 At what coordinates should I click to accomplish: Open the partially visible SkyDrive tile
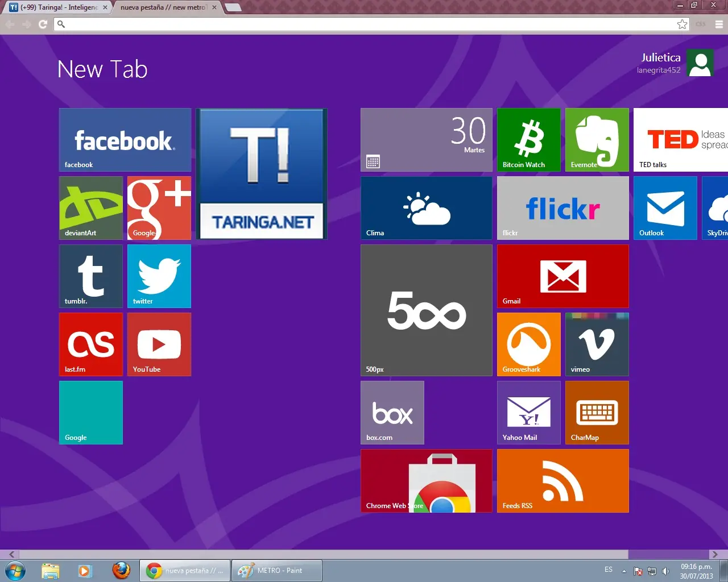click(x=715, y=208)
